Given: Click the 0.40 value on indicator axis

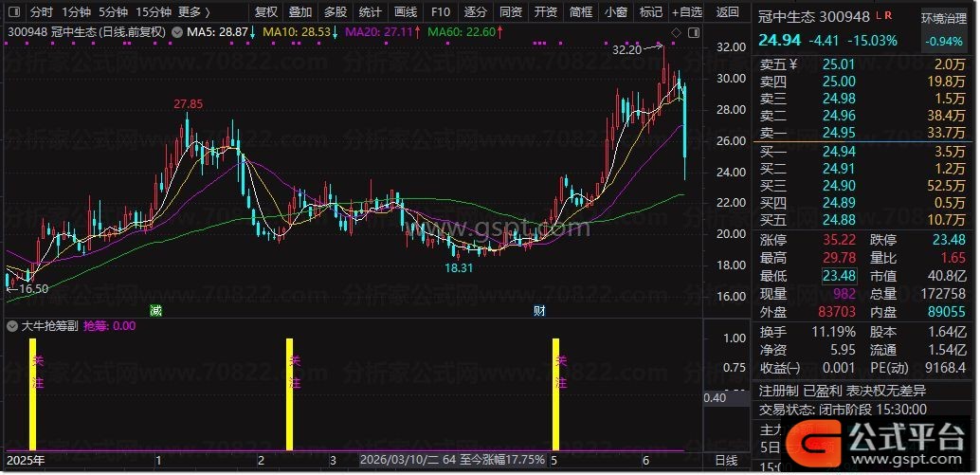Looking at the screenshot, I should pyautogui.click(x=715, y=398).
